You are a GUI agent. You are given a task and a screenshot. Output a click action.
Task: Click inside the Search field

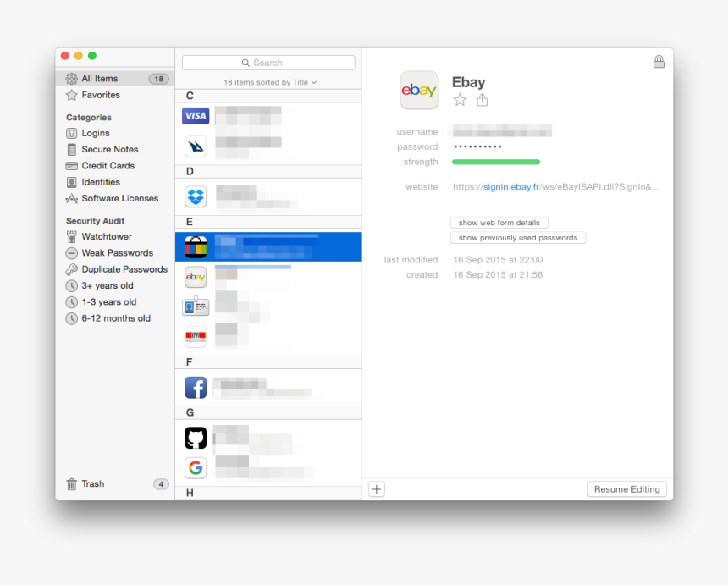point(268,62)
